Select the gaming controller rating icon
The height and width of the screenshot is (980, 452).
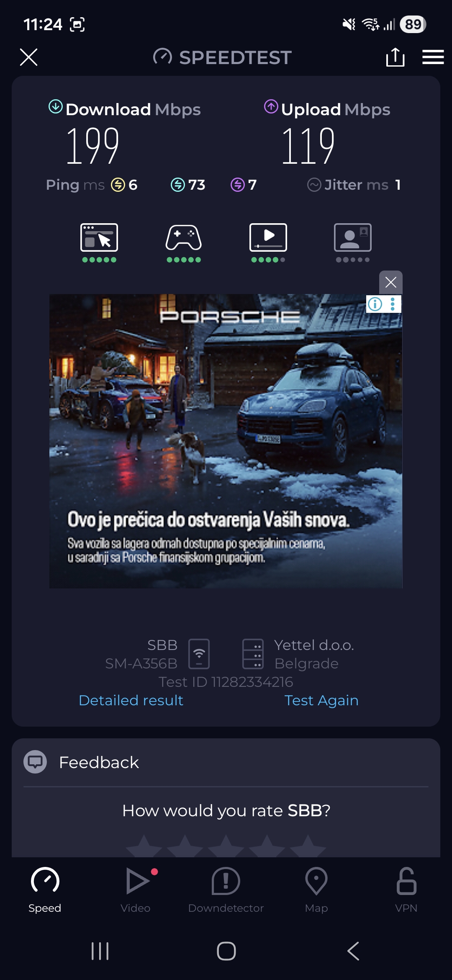click(184, 243)
